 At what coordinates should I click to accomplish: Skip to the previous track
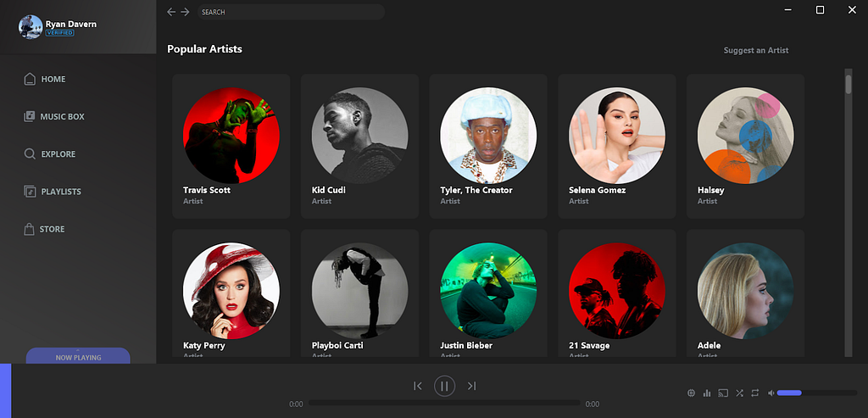pos(418,386)
